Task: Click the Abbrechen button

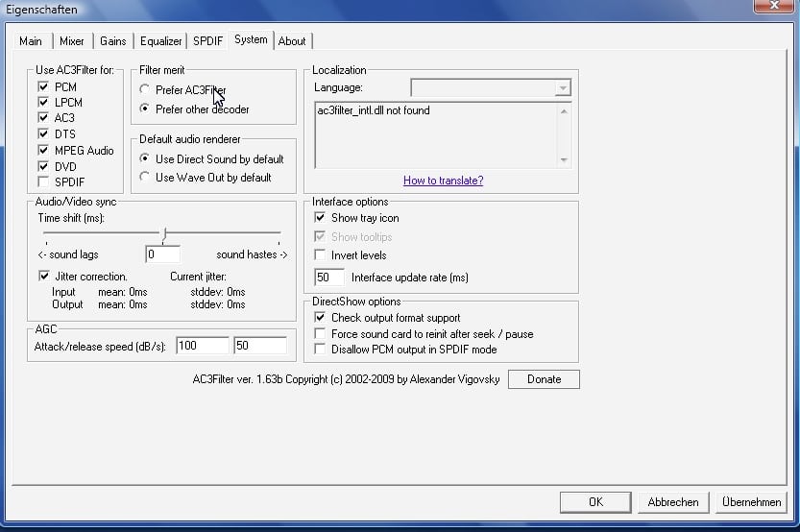Action: point(672,502)
